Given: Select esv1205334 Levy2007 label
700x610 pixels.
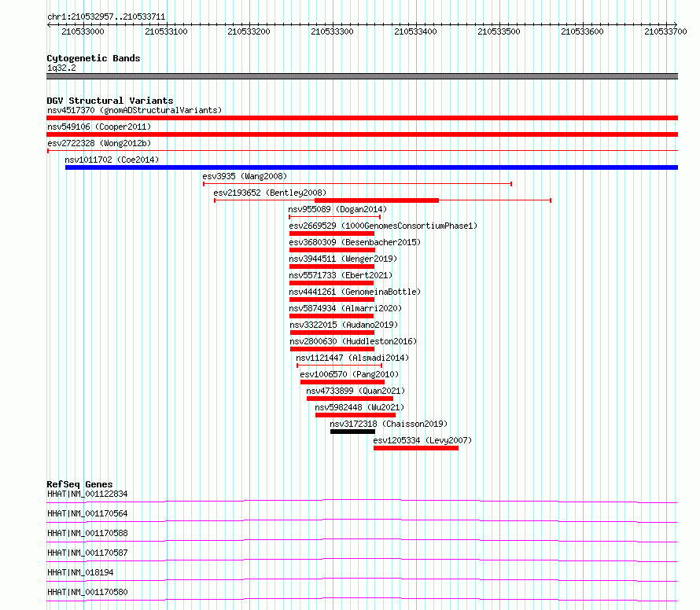Looking at the screenshot, I should pyautogui.click(x=422, y=440).
